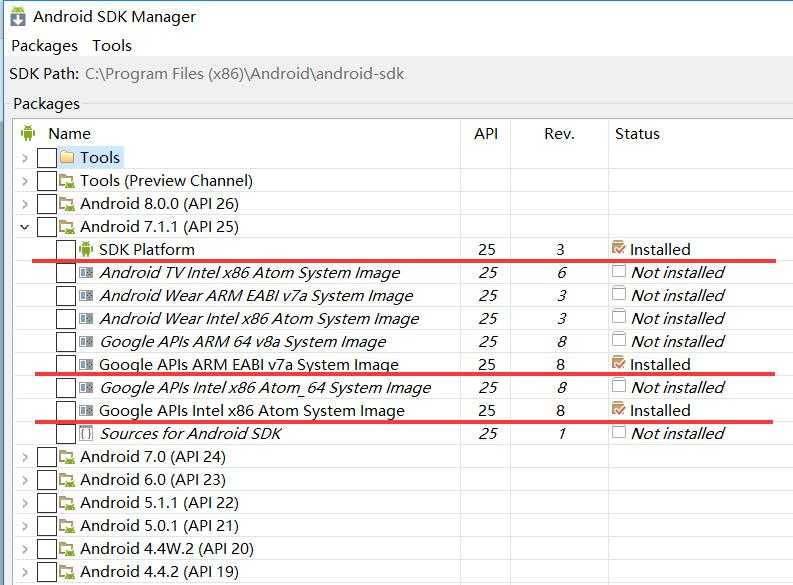Expand Android 4.4.2 (API 19) node
The image size is (793, 585).
[x=25, y=572]
